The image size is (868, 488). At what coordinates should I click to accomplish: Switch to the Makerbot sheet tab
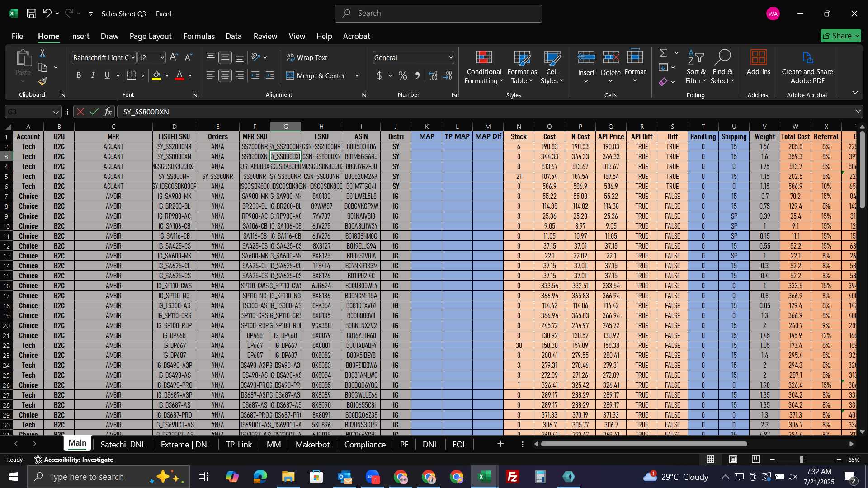tap(312, 445)
